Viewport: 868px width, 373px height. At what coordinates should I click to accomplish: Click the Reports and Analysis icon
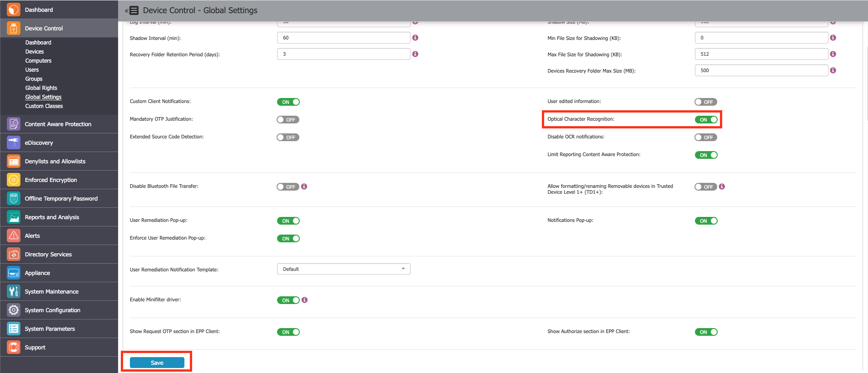14,217
